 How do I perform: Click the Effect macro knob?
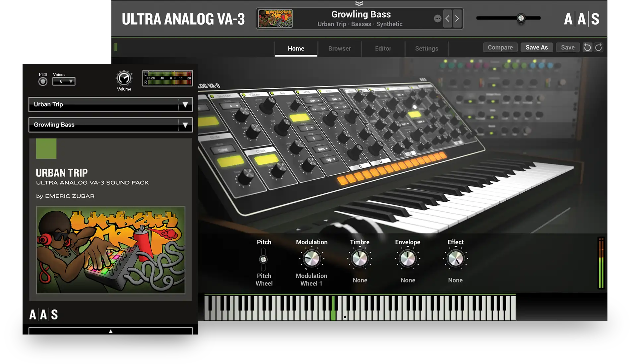tap(455, 259)
